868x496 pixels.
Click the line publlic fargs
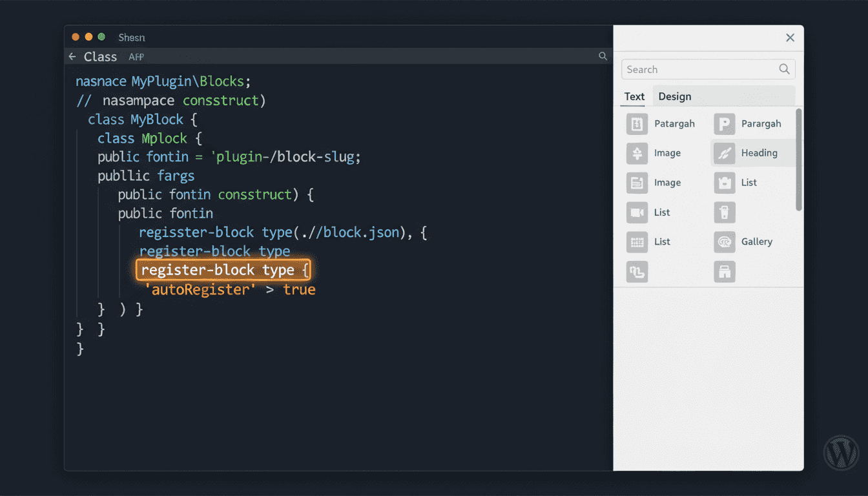(146, 176)
